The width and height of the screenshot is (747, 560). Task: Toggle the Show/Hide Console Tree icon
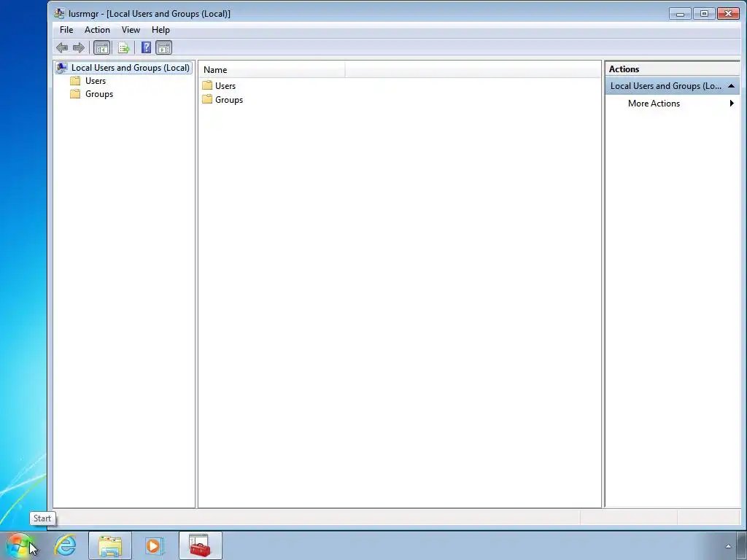pyautogui.click(x=101, y=47)
